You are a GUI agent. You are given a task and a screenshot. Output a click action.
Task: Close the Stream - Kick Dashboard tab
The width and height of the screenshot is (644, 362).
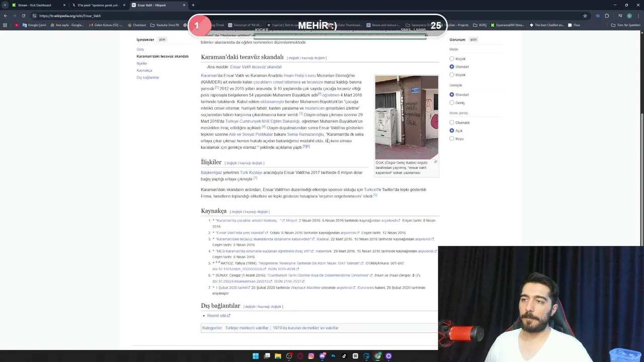tap(64, 5)
